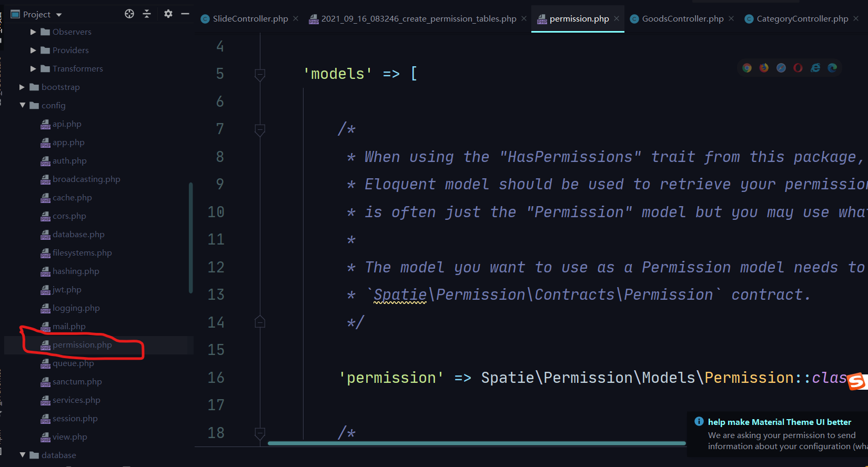Click line number 16 in gutter
This screenshot has height=467, width=868.
click(216, 378)
